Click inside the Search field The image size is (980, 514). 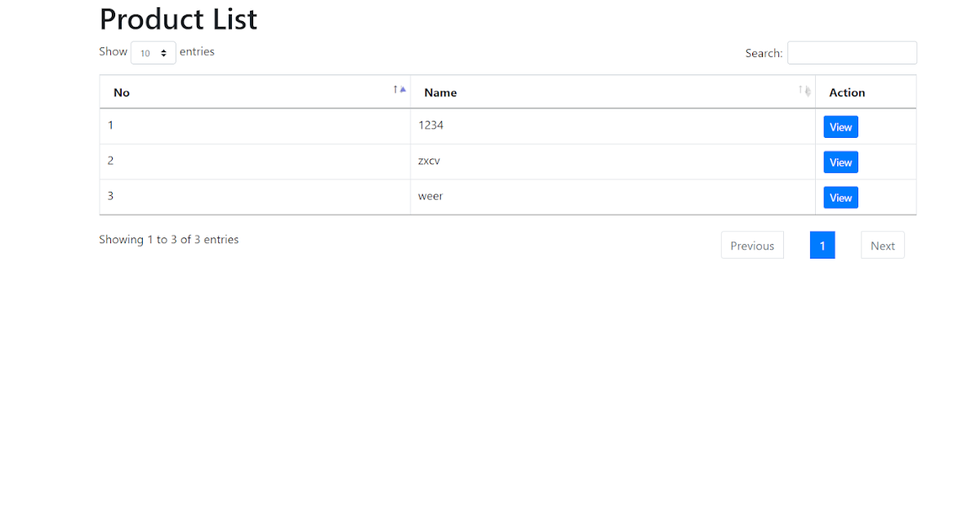point(852,52)
